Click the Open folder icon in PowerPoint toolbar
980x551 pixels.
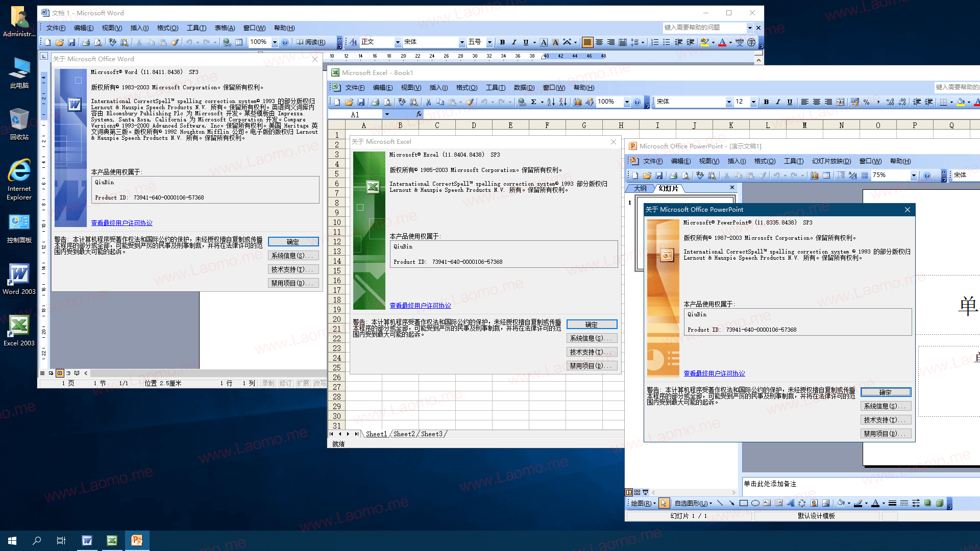[x=647, y=176]
